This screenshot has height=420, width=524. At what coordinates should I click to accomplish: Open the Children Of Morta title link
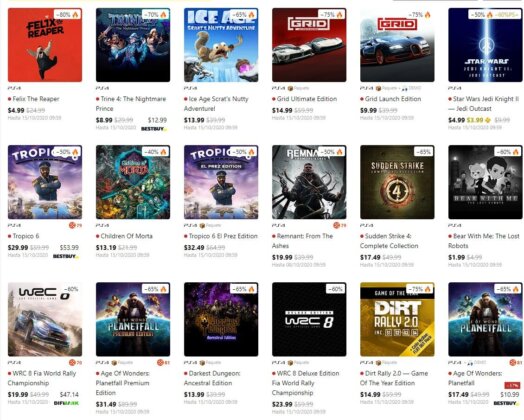point(126,236)
